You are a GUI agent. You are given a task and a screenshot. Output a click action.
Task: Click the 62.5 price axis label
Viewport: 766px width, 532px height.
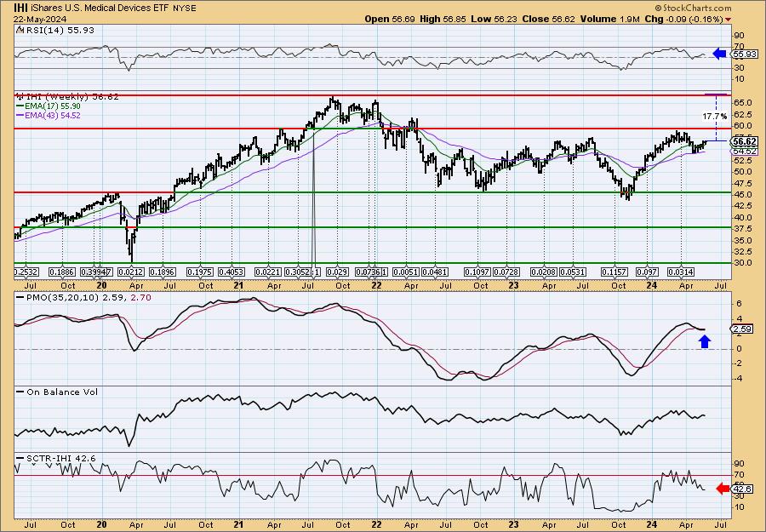point(742,114)
